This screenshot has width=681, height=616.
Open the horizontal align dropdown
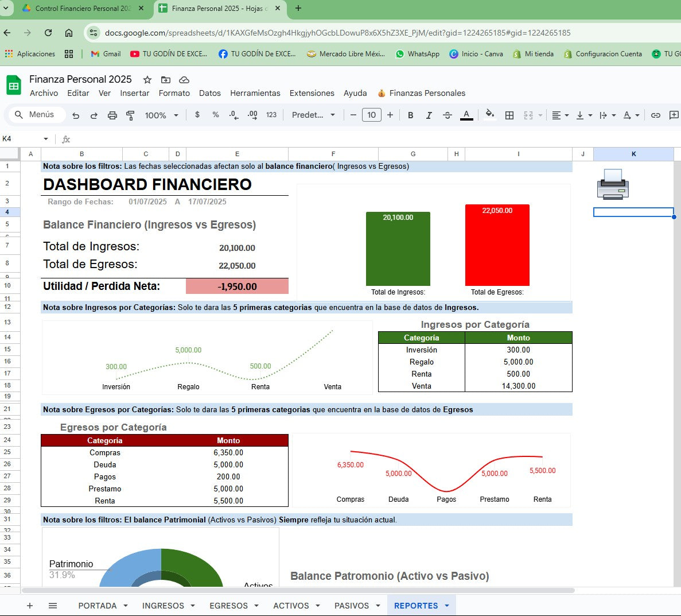coord(560,115)
